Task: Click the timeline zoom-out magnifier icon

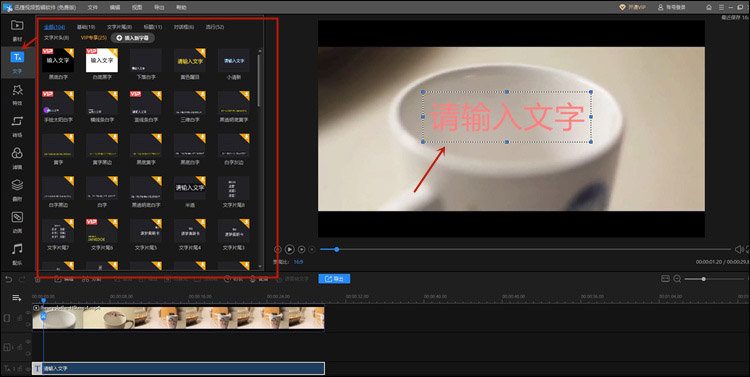Action: tap(677, 279)
